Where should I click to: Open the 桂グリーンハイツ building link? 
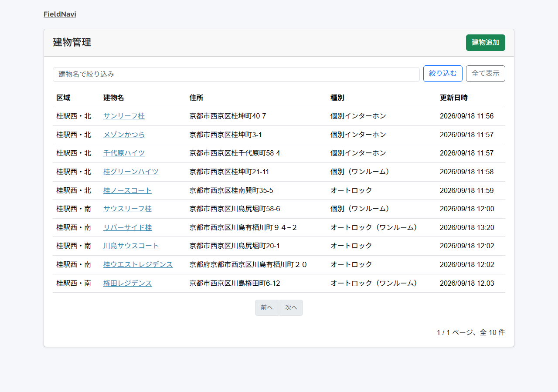coord(131,172)
